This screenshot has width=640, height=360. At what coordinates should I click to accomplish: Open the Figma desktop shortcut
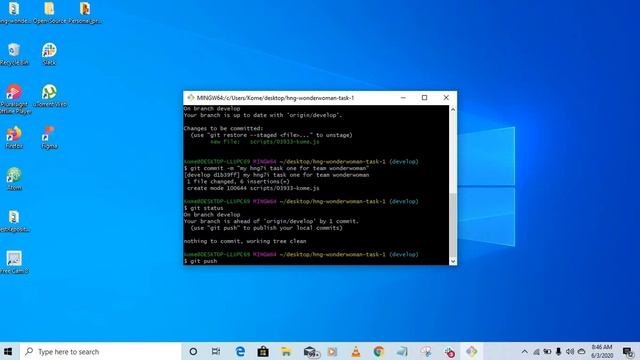(49, 138)
